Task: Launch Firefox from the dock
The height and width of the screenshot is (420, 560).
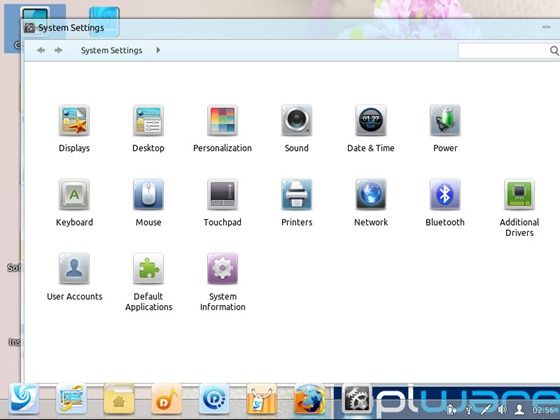Action: tap(309, 399)
